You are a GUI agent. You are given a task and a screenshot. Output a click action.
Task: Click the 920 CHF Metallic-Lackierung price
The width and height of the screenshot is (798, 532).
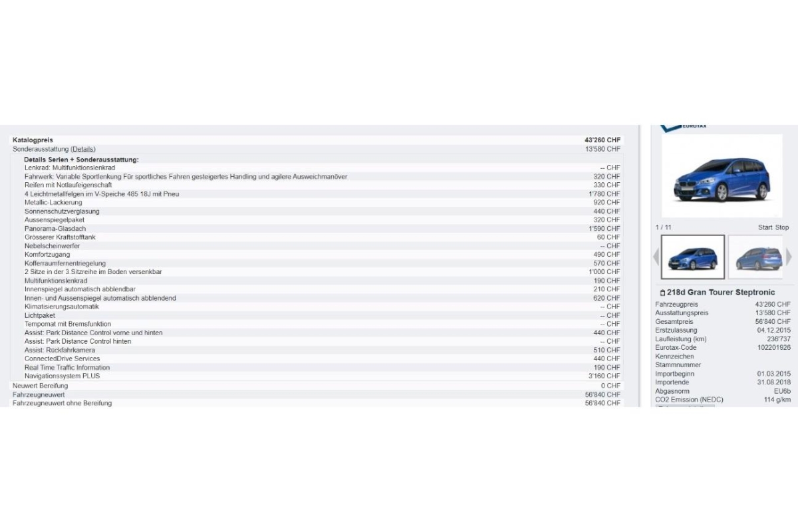[x=606, y=203]
